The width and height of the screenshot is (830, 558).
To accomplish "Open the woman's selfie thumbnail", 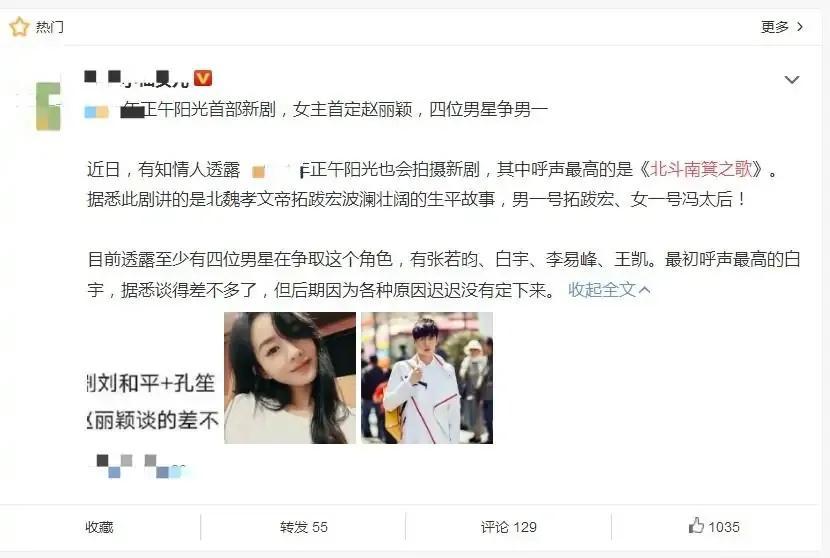I will [x=290, y=378].
